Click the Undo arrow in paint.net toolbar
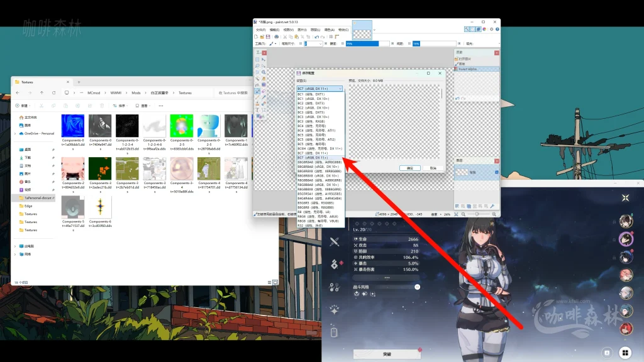The image size is (644, 362). 317,36
